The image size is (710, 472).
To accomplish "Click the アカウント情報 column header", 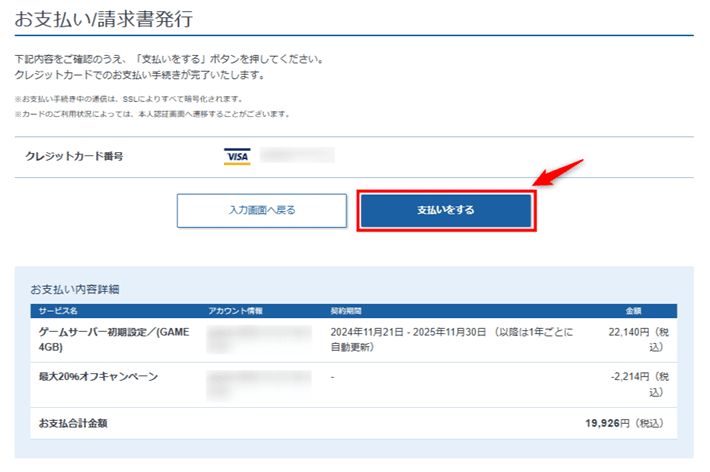I will (x=235, y=311).
